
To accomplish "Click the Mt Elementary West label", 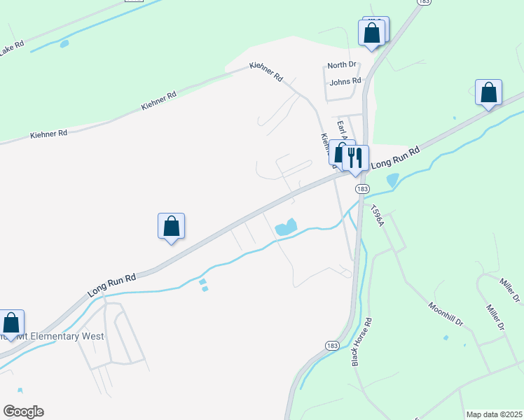I will [x=60, y=336].
